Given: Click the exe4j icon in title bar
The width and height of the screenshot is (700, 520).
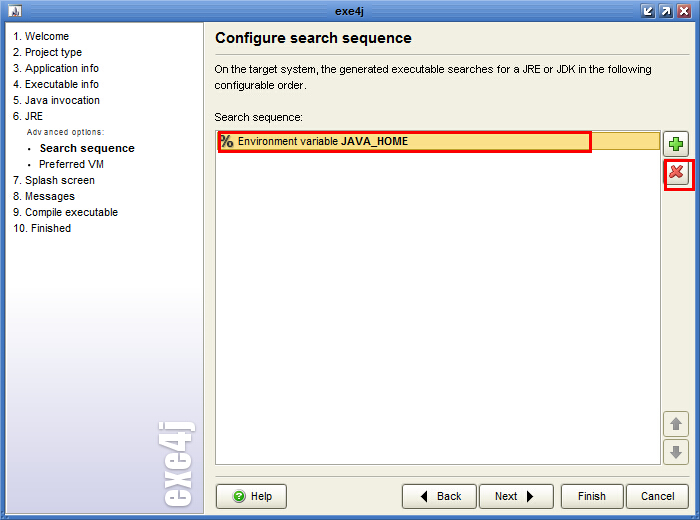Looking at the screenshot, I should [x=14, y=11].
